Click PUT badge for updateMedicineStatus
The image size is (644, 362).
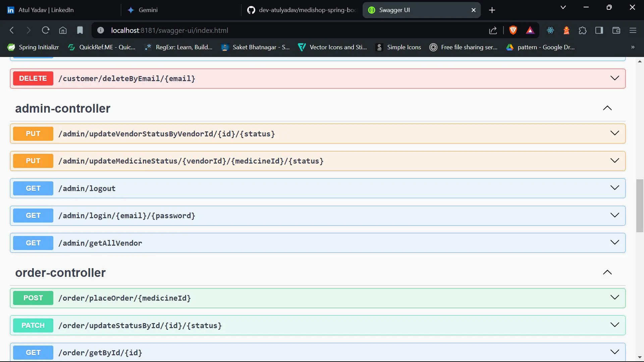33,161
